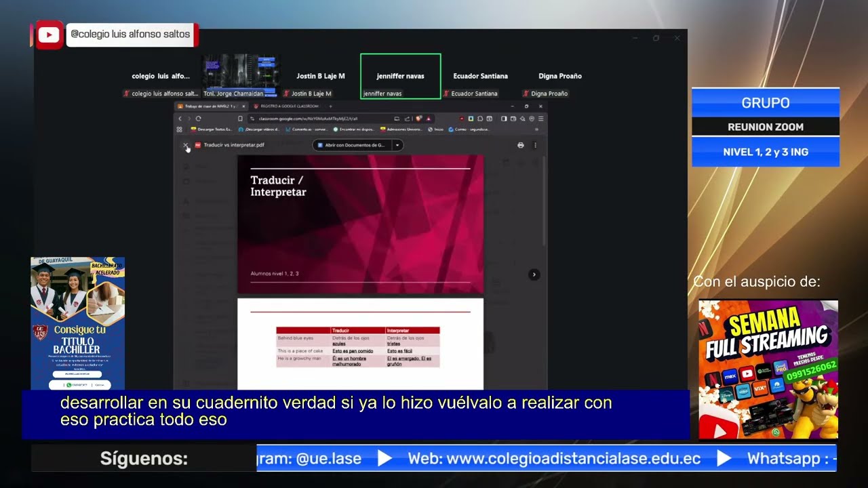Show more bookmarks with overflow chevron
868x488 pixels.
[x=537, y=129]
